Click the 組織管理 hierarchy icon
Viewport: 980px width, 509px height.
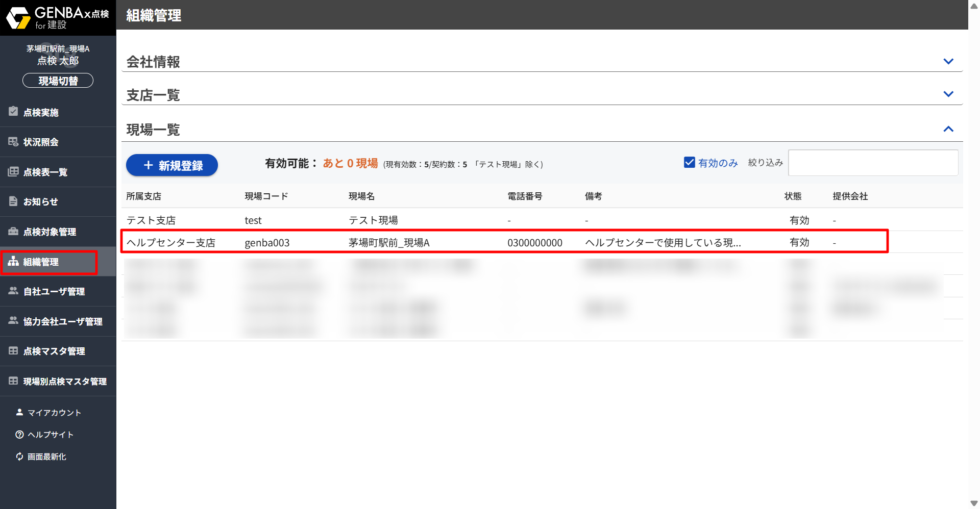click(13, 262)
